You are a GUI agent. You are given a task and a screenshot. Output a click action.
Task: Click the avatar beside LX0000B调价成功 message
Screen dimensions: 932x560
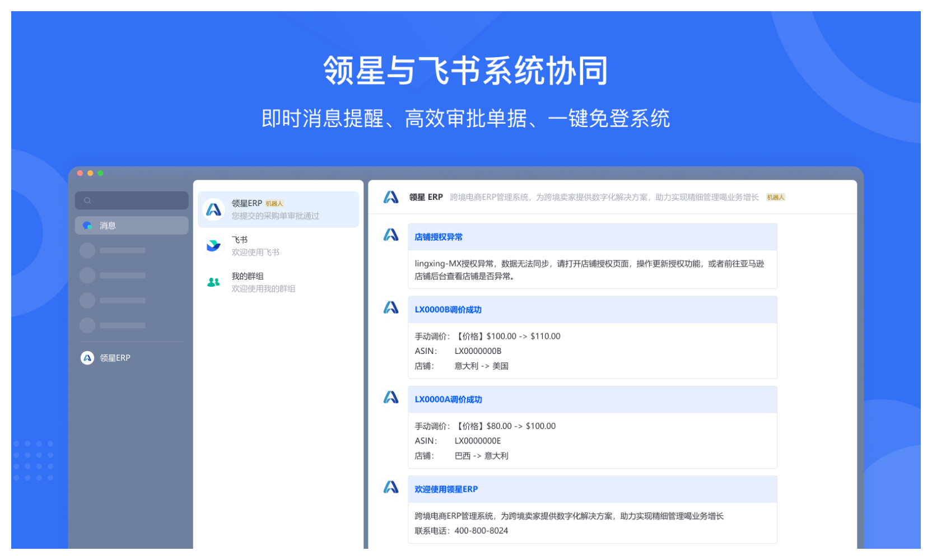click(391, 307)
